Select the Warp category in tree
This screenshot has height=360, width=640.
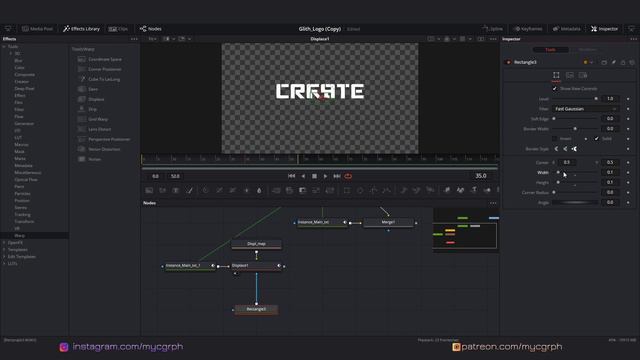[x=20, y=236]
